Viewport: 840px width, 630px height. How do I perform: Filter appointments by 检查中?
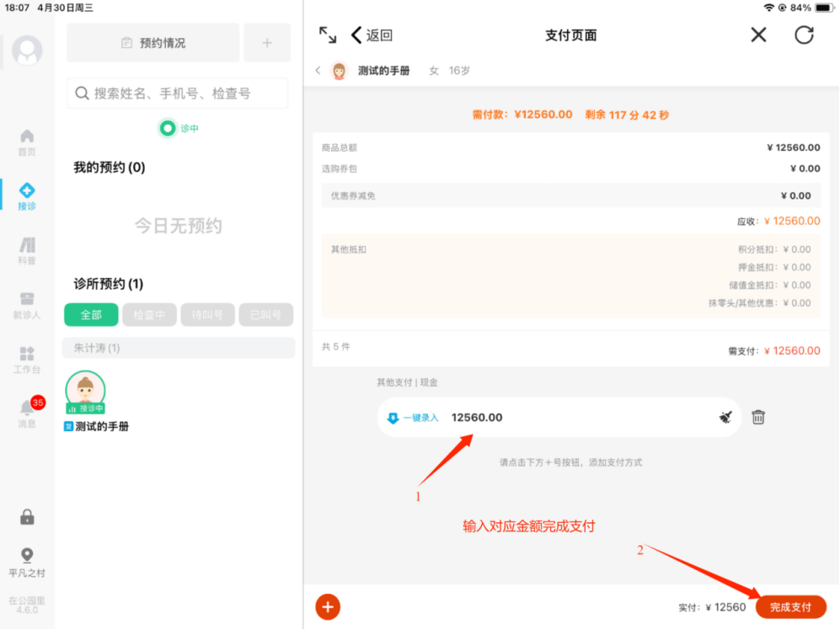[x=149, y=315]
